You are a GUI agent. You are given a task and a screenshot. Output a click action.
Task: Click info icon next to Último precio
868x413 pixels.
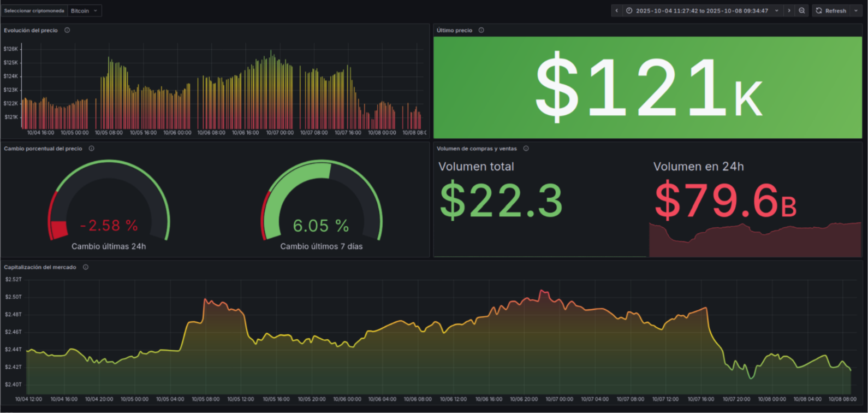[481, 31]
